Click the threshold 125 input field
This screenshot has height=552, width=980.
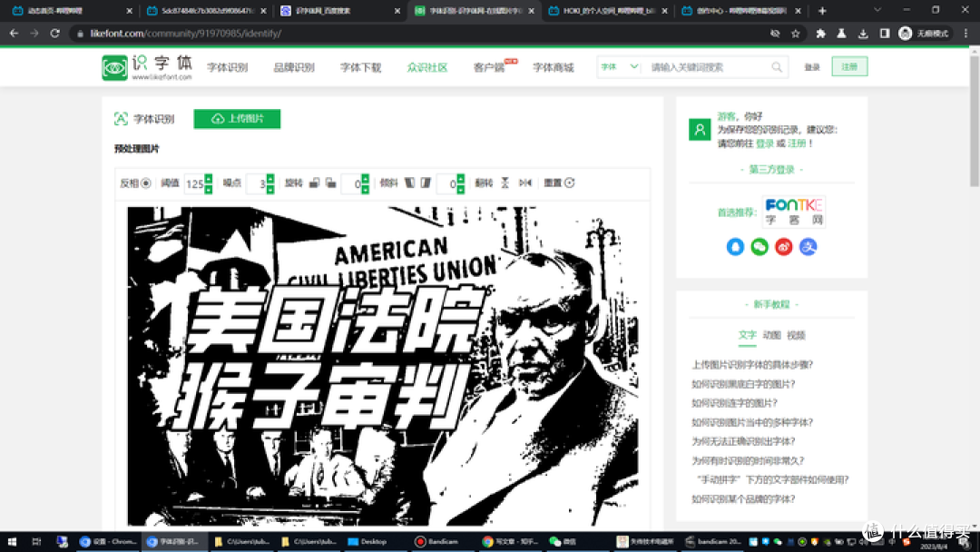click(194, 183)
